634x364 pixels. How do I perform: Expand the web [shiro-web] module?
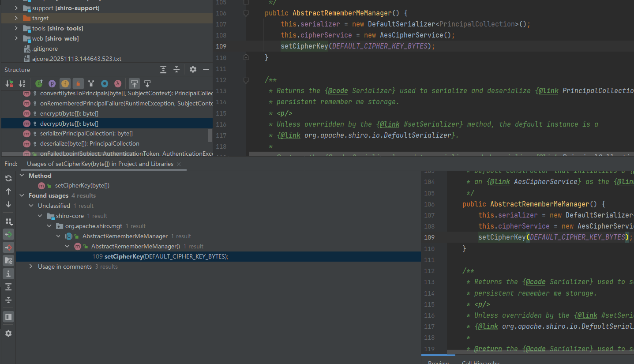[x=16, y=38]
